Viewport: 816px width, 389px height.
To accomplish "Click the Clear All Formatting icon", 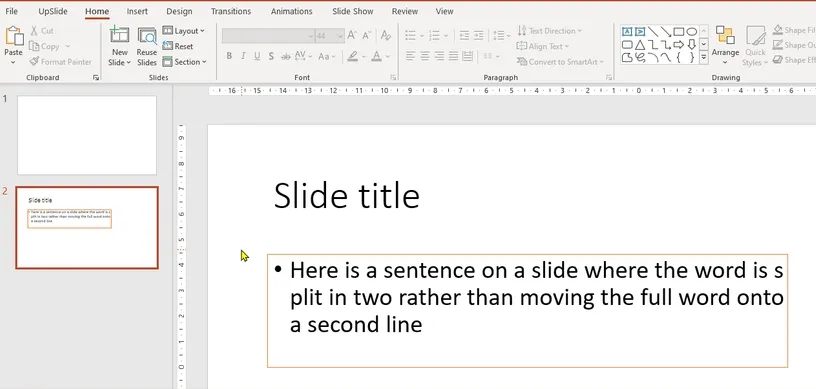I will click(386, 35).
